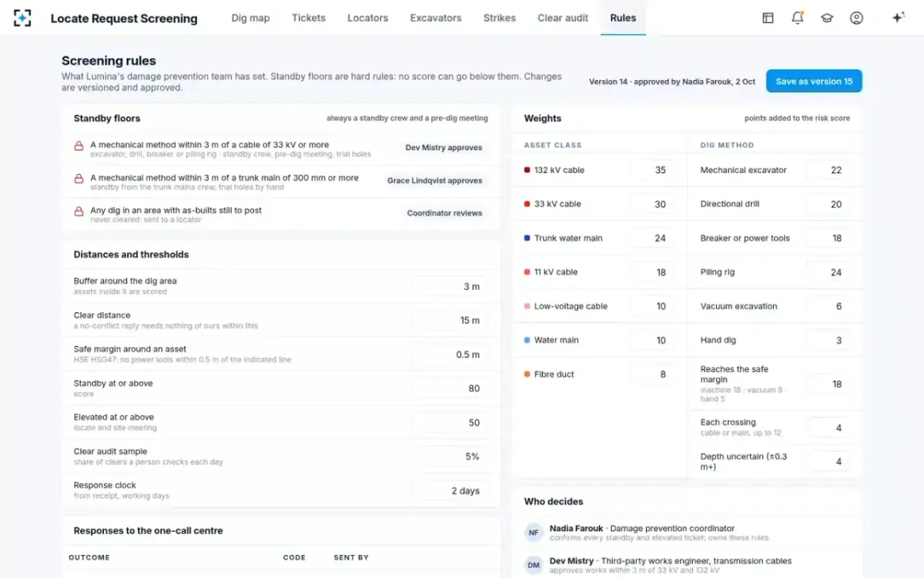Image resolution: width=924 pixels, height=578 pixels.
Task: Edit the 132 kV cable weight field
Action: pyautogui.click(x=652, y=170)
